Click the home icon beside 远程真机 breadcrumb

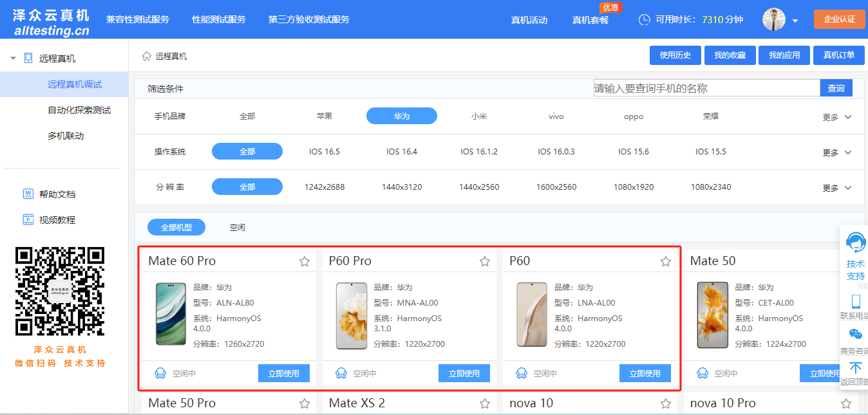click(147, 56)
